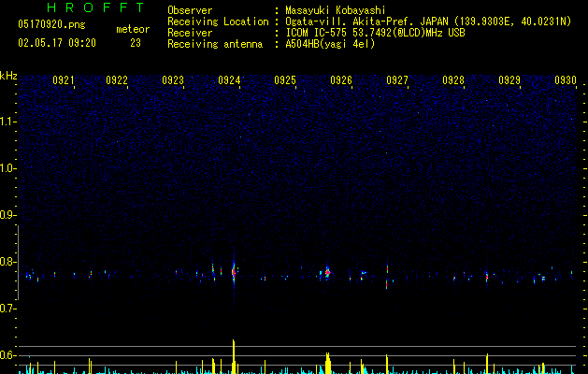This screenshot has height=374, width=588.
Task: Click the 0.7 kHz axis tick label
Action: pos(8,309)
